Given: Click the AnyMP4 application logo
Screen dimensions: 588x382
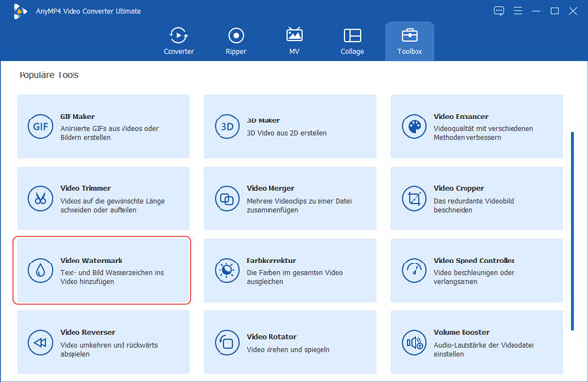Looking at the screenshot, I should pos(20,11).
